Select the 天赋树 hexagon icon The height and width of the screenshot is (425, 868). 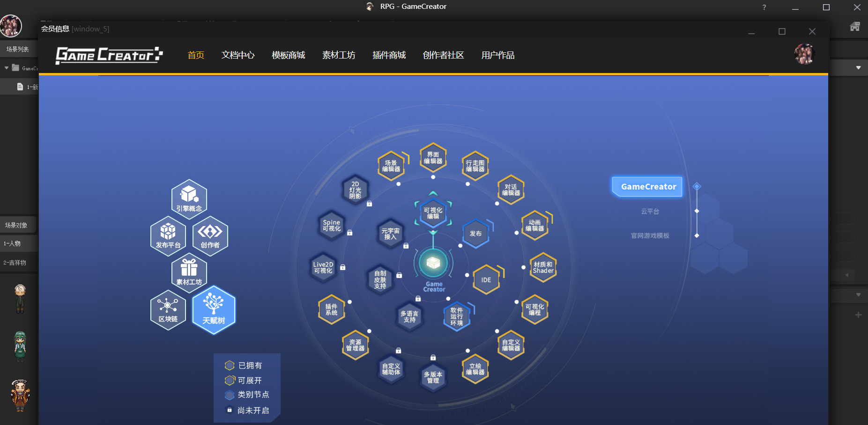pyautogui.click(x=214, y=310)
